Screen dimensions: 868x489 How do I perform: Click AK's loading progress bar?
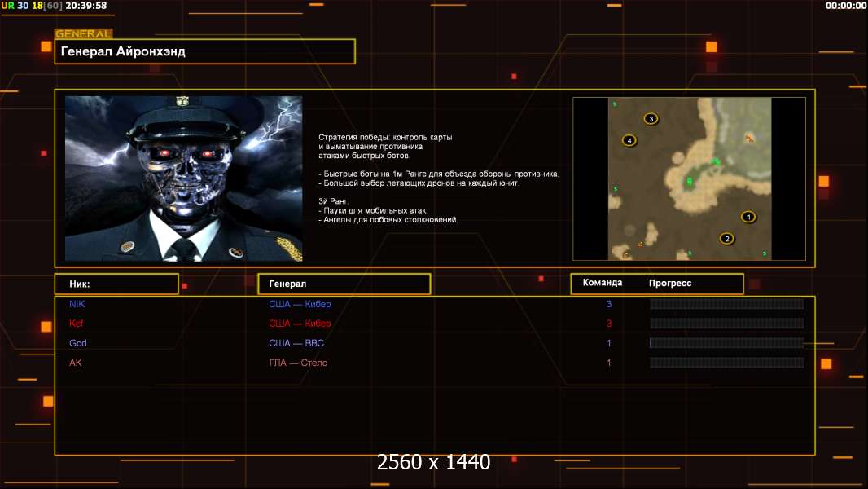[x=727, y=363]
